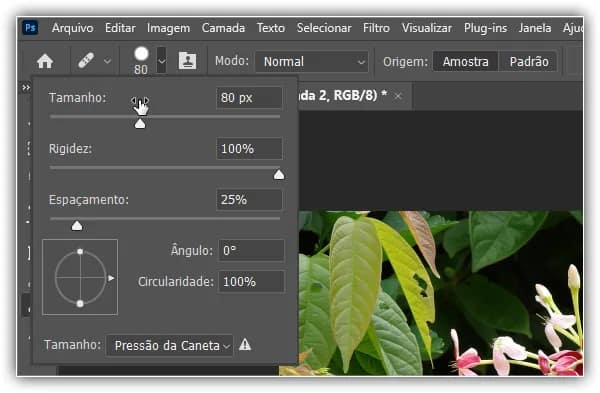The height and width of the screenshot is (393, 600).
Task: Click the Rigidez label
Action: click(x=70, y=149)
